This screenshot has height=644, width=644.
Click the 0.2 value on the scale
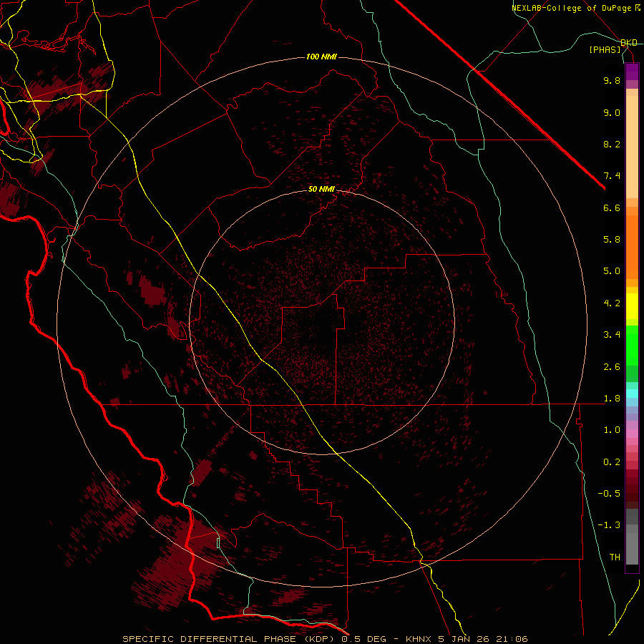point(612,462)
